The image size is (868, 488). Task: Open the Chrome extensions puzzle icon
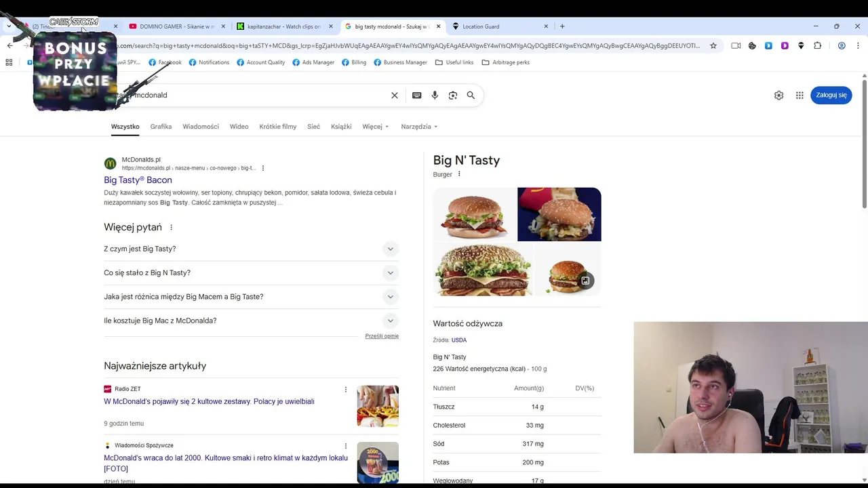(x=817, y=45)
